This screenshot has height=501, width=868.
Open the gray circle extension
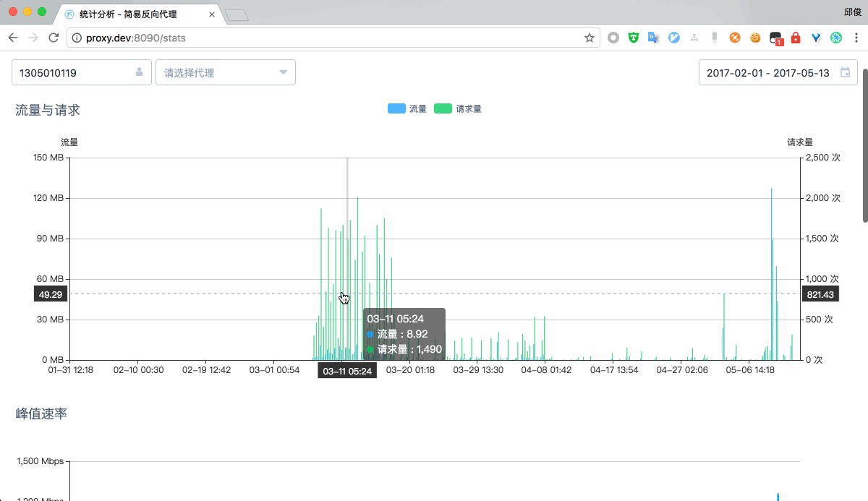click(x=613, y=38)
